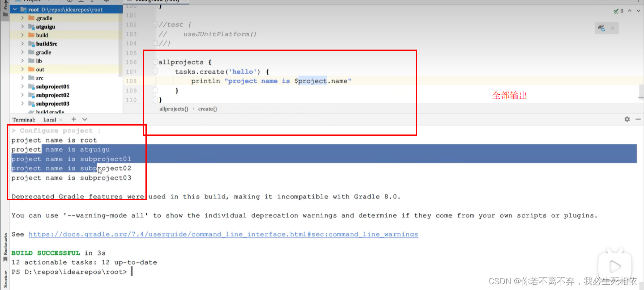Click fold end marker at line 110

155,100
